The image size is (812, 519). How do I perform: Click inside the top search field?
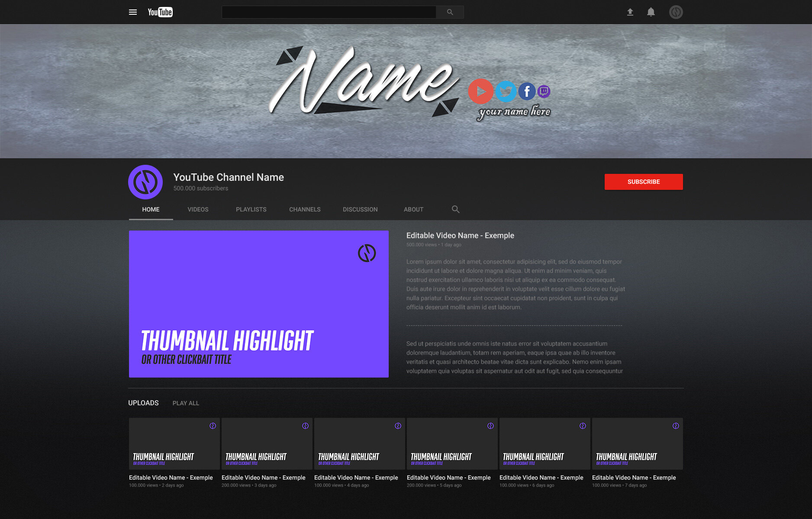click(329, 12)
